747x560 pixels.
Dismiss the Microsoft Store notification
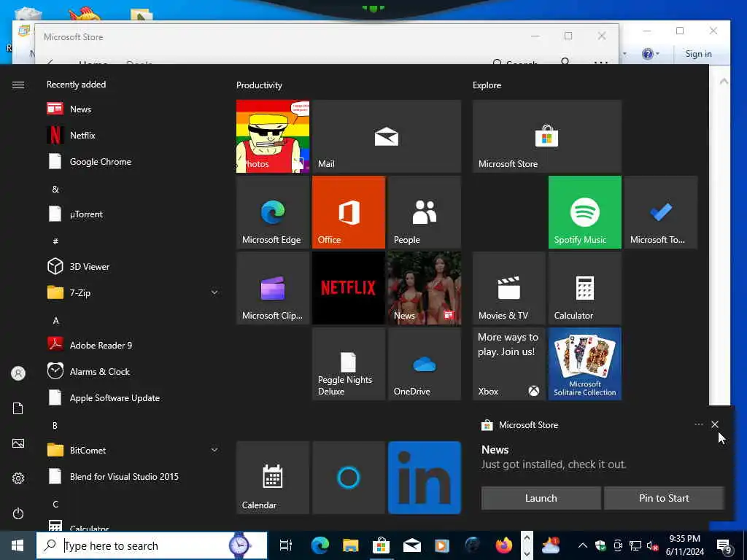coord(715,424)
